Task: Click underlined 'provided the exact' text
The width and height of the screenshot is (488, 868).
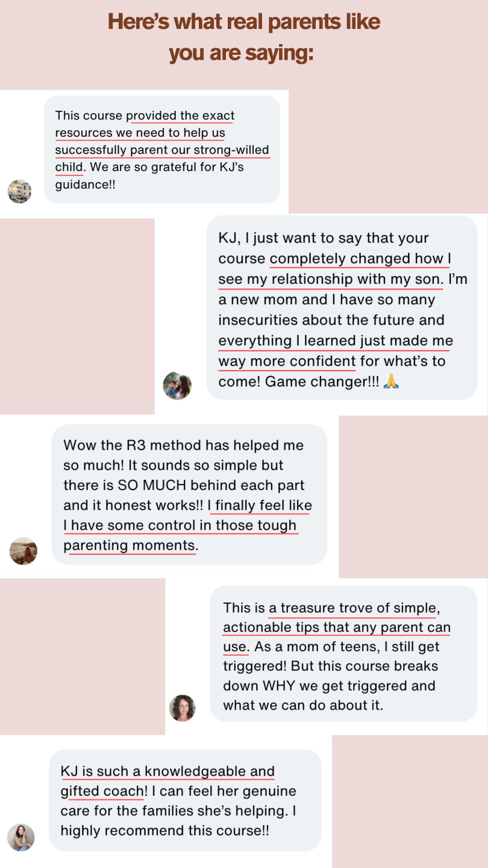Action: 180,115
